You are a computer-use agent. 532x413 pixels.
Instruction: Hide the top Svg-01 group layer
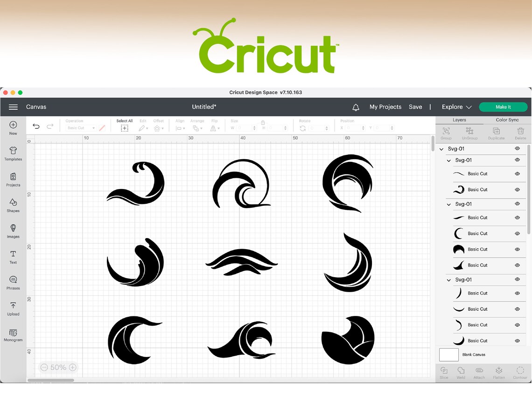517,148
